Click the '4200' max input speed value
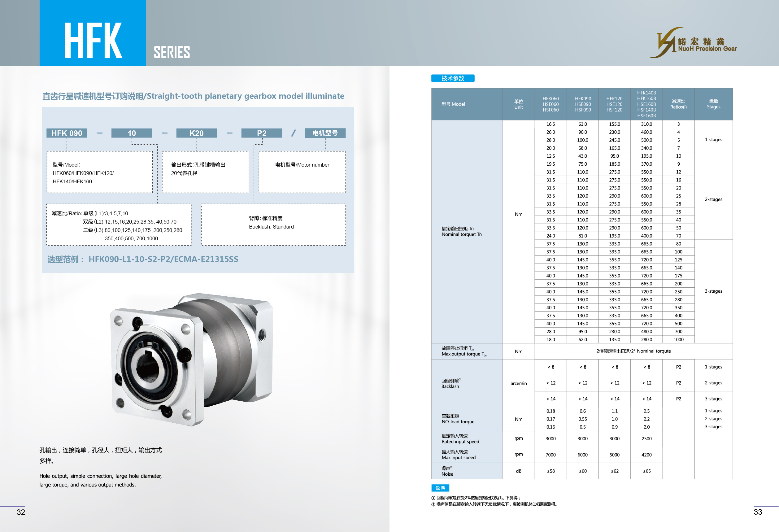Viewport: 779px width, 532px height. pyautogui.click(x=646, y=455)
